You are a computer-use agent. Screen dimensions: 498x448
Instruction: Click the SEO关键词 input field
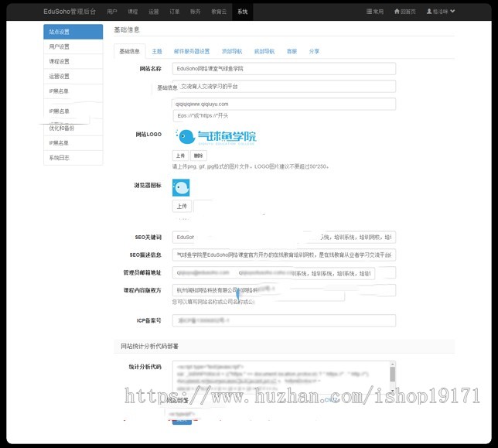pos(284,237)
